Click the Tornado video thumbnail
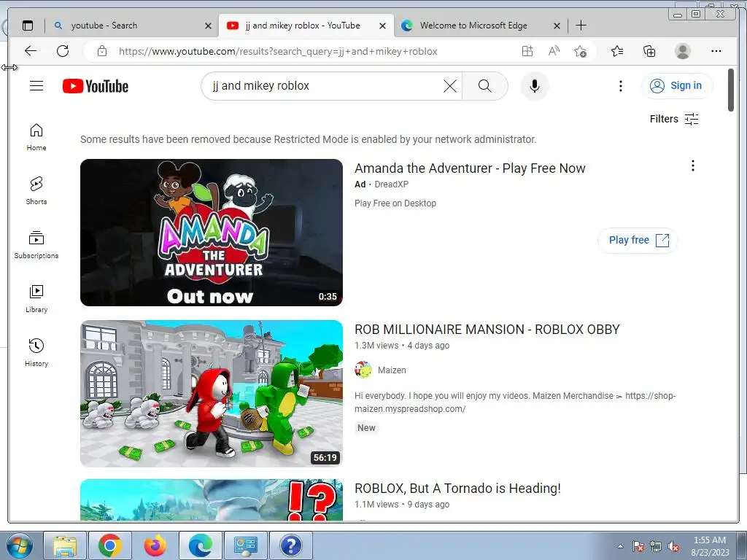Screen dimensions: 747x560 click(212, 499)
